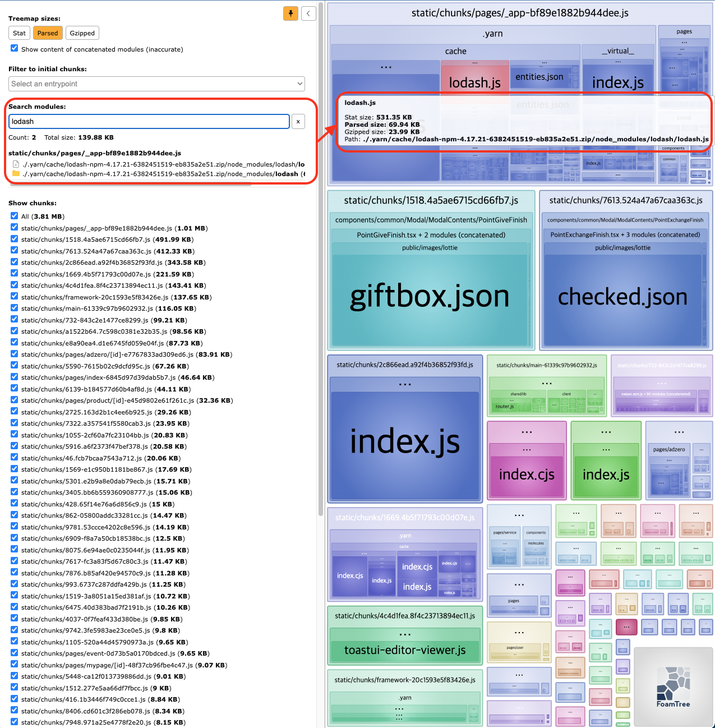Open the Select an entrypoint dropdown
This screenshot has width=715, height=728.
pos(156,84)
